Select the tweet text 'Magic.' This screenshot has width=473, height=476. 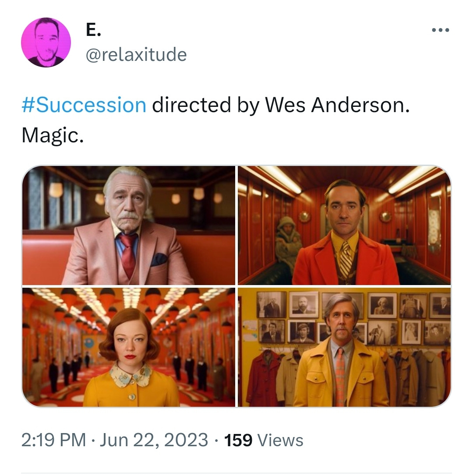pyautogui.click(x=53, y=135)
